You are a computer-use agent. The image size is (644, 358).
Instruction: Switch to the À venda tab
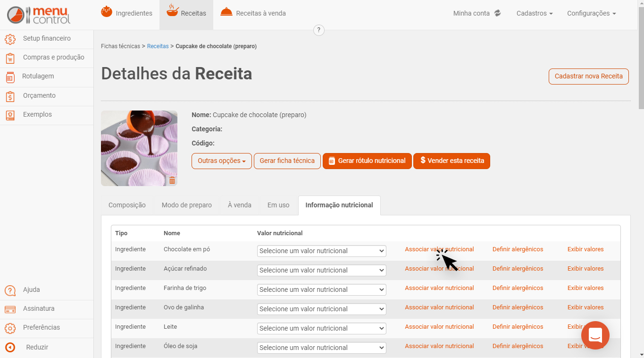[240, 205]
